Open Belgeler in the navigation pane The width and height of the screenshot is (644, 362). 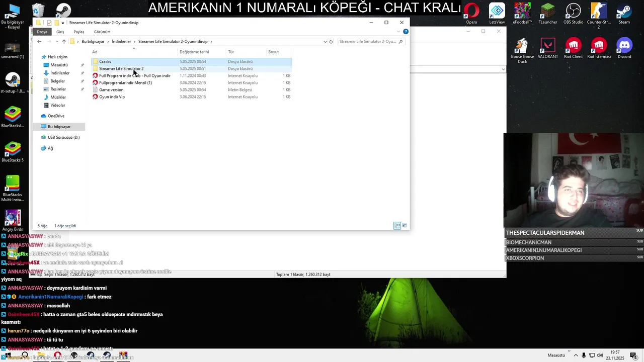point(57,81)
